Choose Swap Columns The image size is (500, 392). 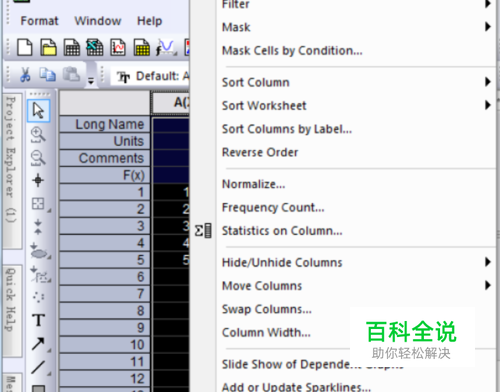(x=267, y=309)
